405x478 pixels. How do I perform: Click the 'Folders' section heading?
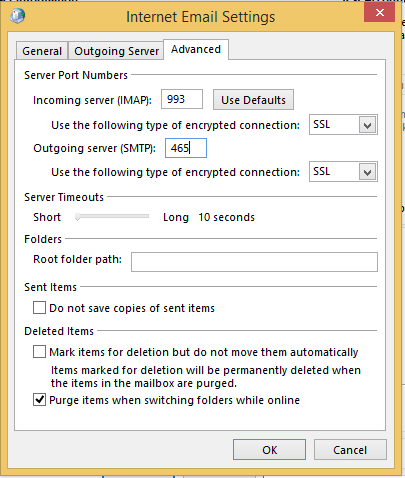[43, 239]
